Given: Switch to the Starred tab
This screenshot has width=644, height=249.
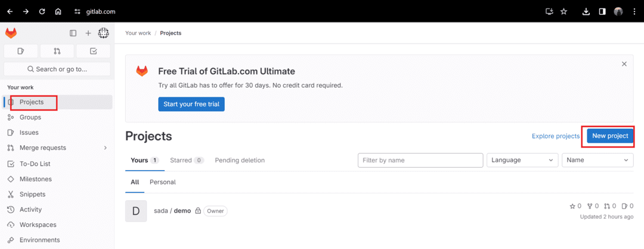Looking at the screenshot, I should (x=187, y=160).
